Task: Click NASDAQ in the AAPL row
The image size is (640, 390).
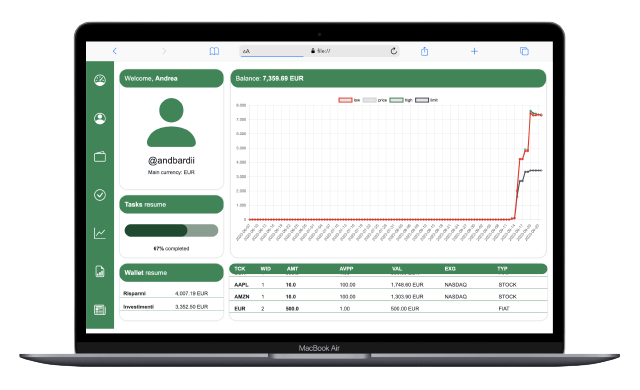Action: 456,284
